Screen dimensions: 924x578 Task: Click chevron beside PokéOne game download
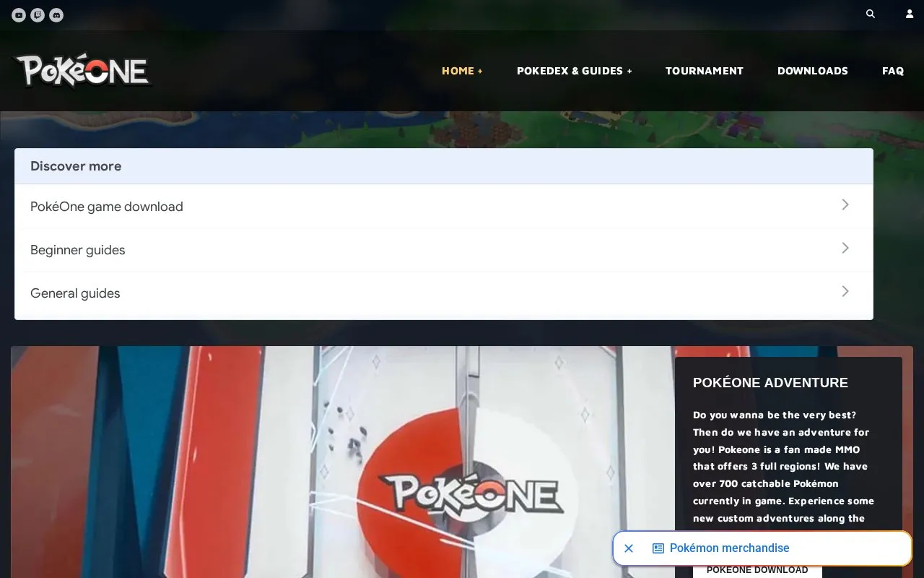pos(845,205)
